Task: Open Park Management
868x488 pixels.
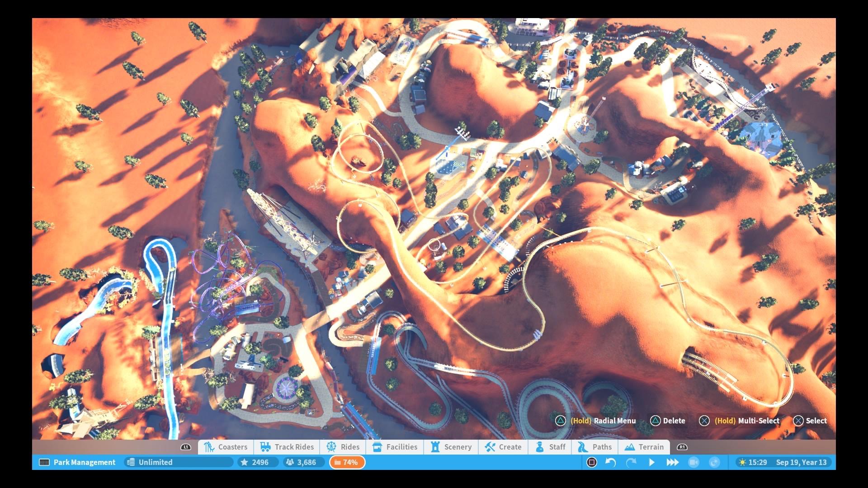Action: tap(77, 462)
